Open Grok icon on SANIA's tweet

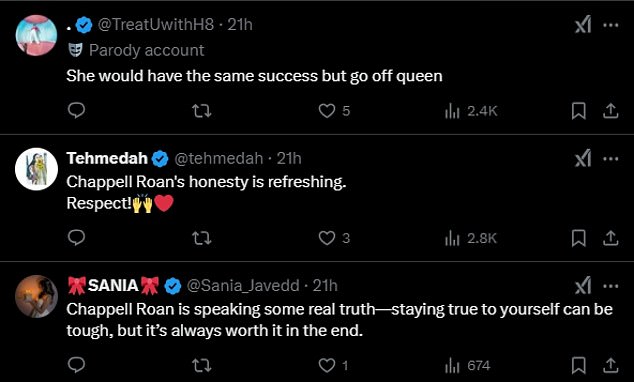(x=583, y=286)
